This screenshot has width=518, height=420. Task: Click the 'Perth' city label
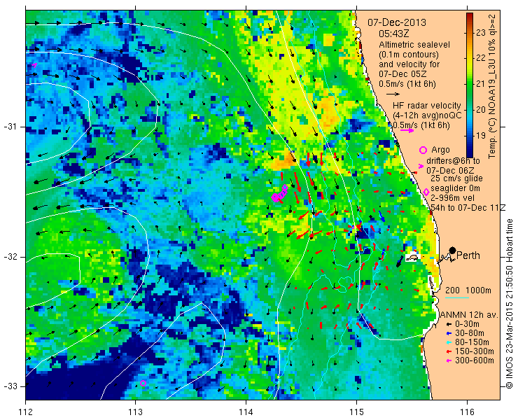(468, 255)
